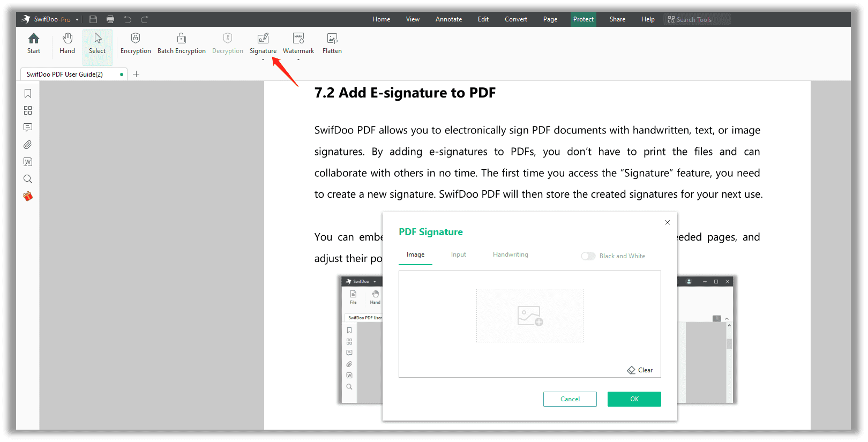868x442 pixels.
Task: Toggle the Black and White switch
Action: tap(588, 256)
